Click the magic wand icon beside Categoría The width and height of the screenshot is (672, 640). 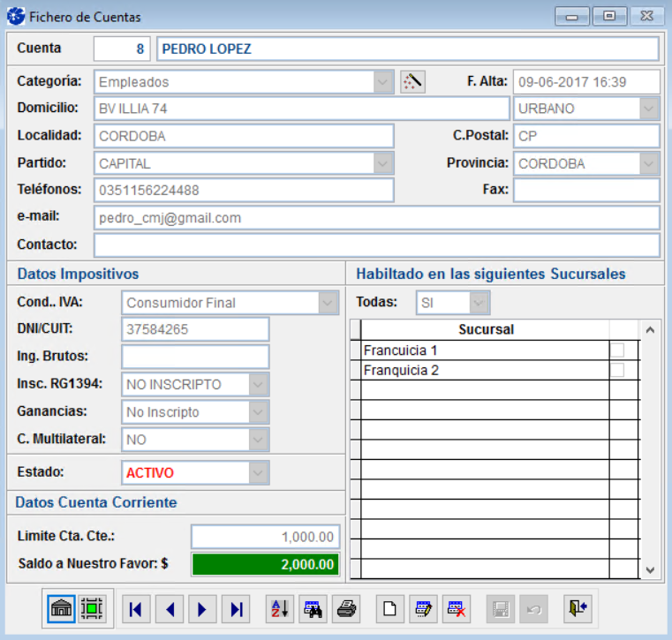click(x=412, y=82)
